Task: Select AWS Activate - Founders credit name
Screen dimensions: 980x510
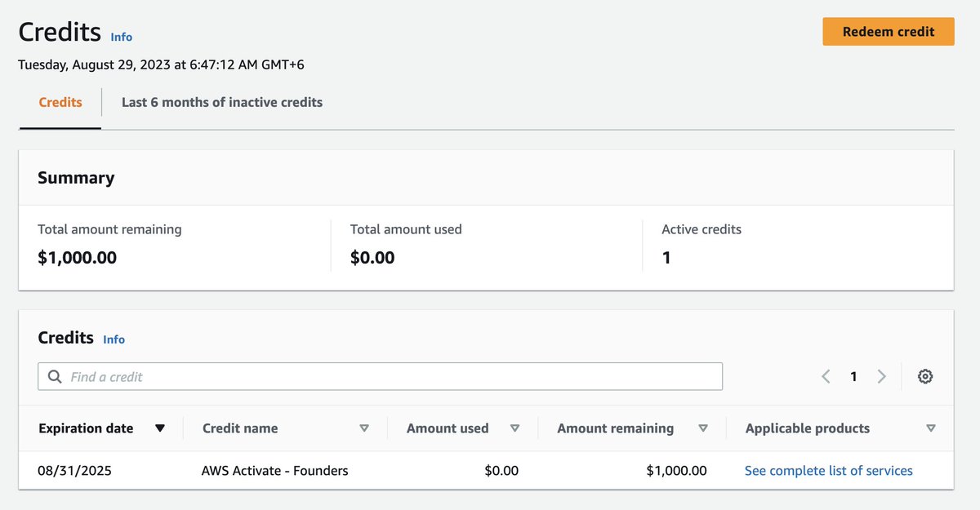Action: (274, 471)
